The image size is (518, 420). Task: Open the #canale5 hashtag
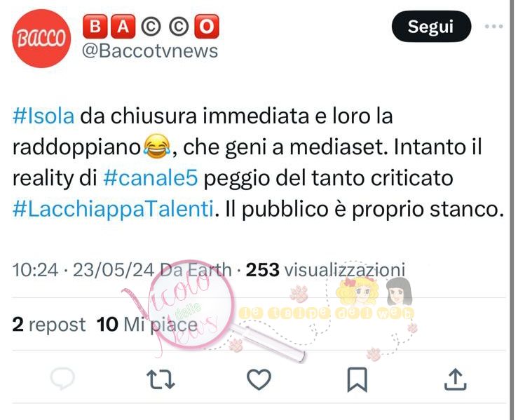151,178
